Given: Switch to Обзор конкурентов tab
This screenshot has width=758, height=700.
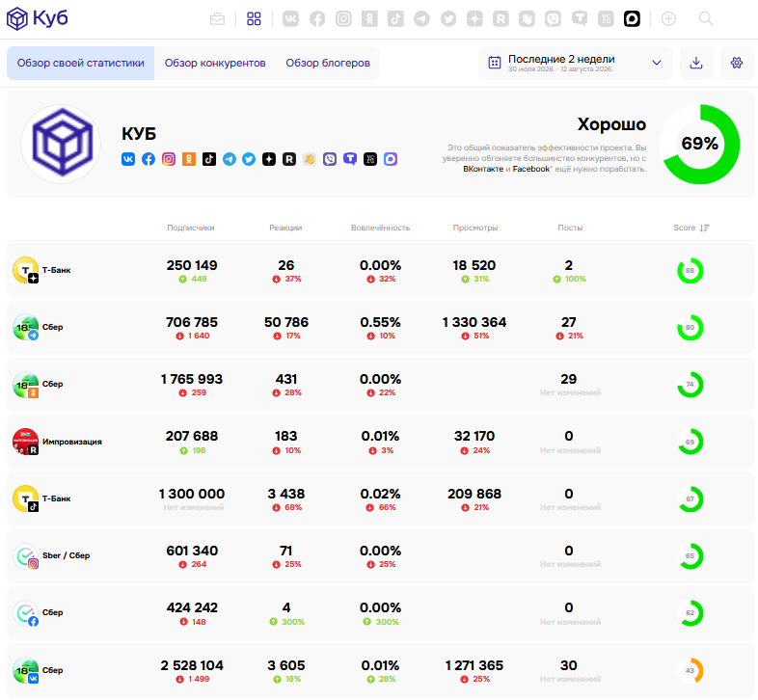Looking at the screenshot, I should click(215, 63).
